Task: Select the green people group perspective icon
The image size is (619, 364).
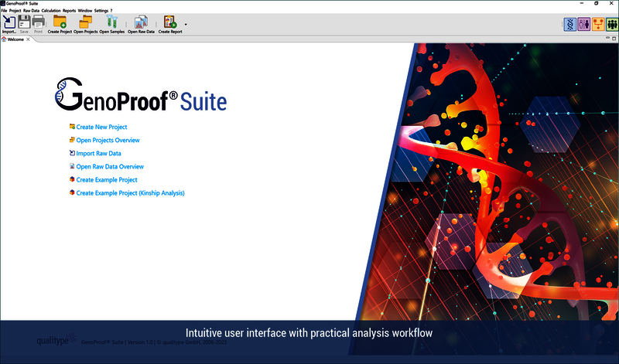Action: [x=612, y=25]
